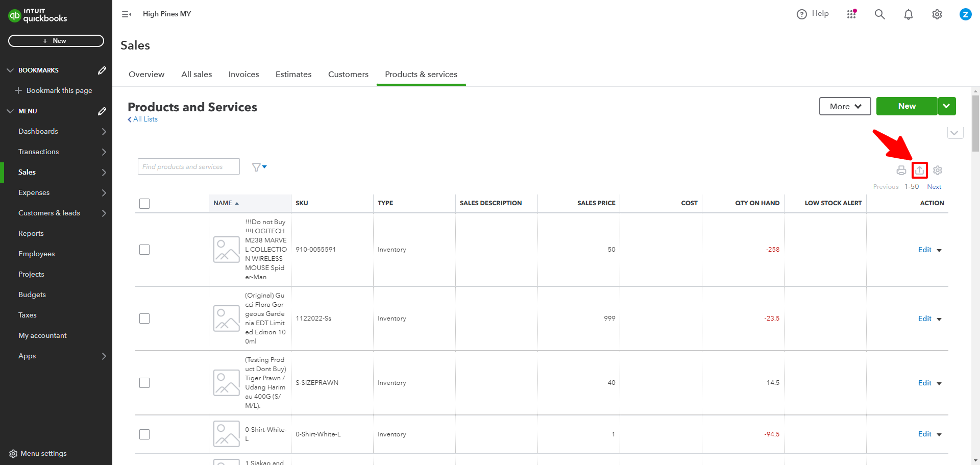Viewport: 980px width, 465px height.
Task: Open Edit dropdown arrow for Gucci Flora row
Action: [939, 320]
